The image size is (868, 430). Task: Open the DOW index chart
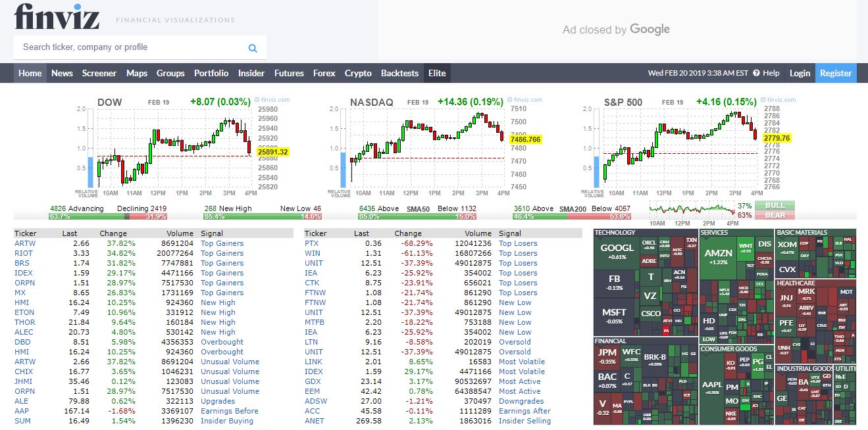[x=183, y=147]
